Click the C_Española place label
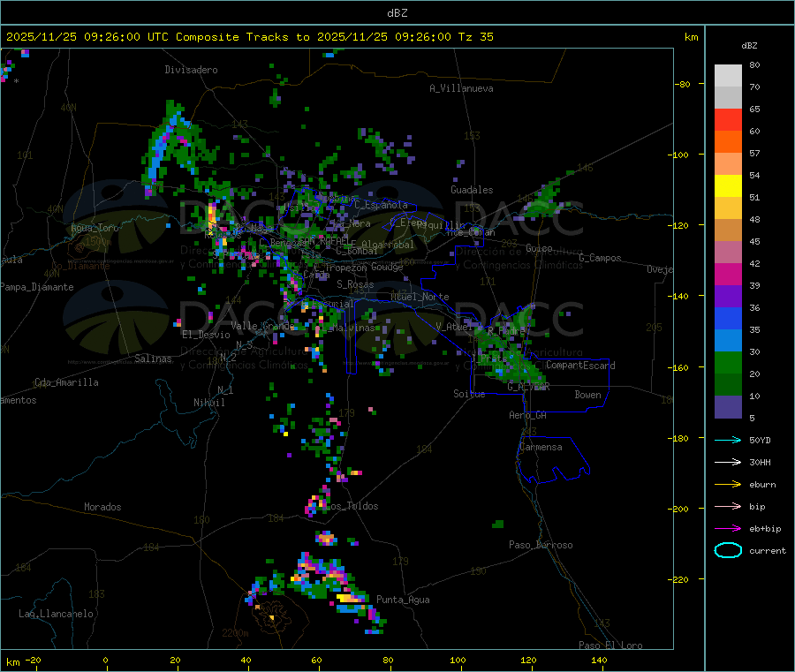The height and width of the screenshot is (672, 795). tap(381, 205)
